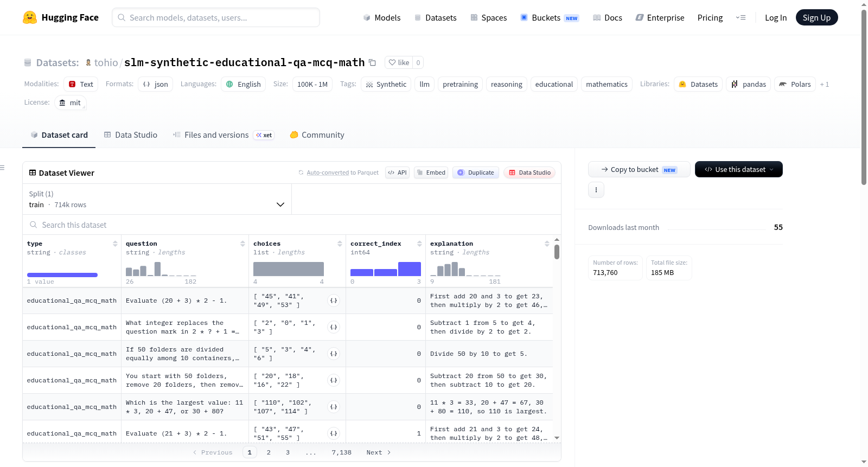
Task: Click the search magnifier icon in the top bar
Action: (122, 17)
